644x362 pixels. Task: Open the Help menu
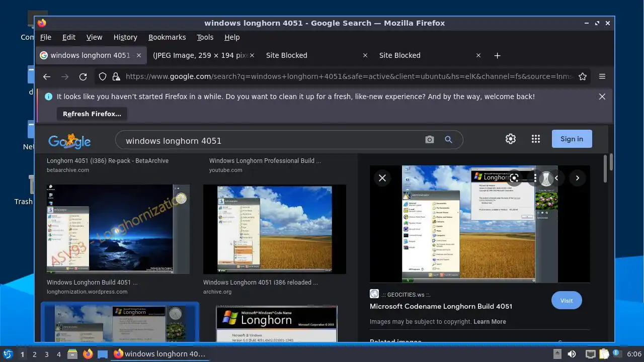tap(232, 37)
